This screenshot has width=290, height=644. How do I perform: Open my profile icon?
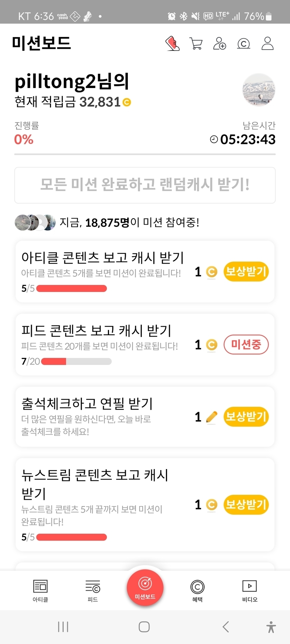click(267, 44)
